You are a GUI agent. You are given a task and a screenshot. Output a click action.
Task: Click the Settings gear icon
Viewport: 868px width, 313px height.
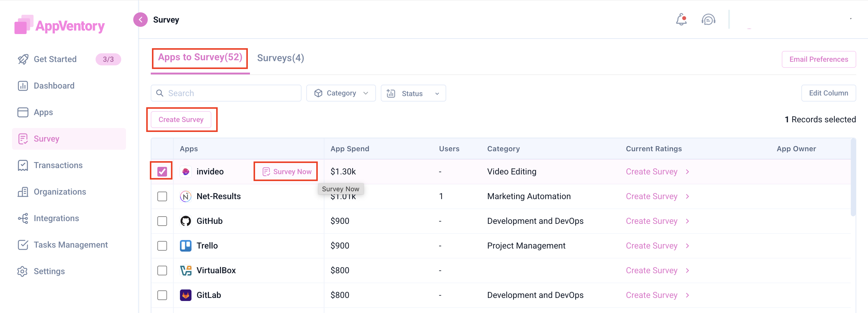(x=23, y=271)
